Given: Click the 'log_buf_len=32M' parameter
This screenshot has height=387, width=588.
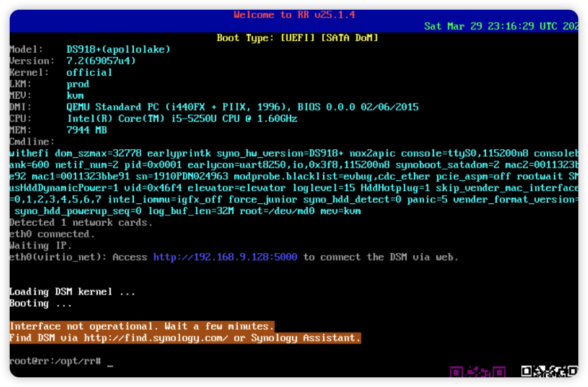Looking at the screenshot, I should (x=191, y=211).
